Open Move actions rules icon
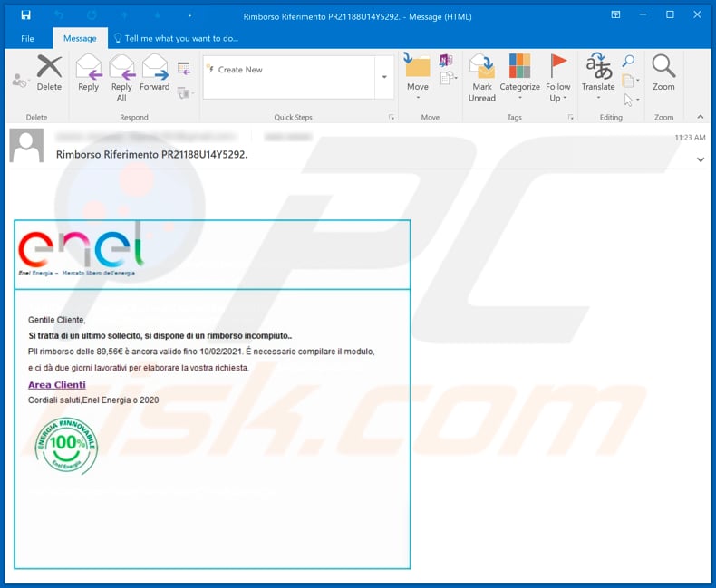The width and height of the screenshot is (716, 588). (x=449, y=78)
